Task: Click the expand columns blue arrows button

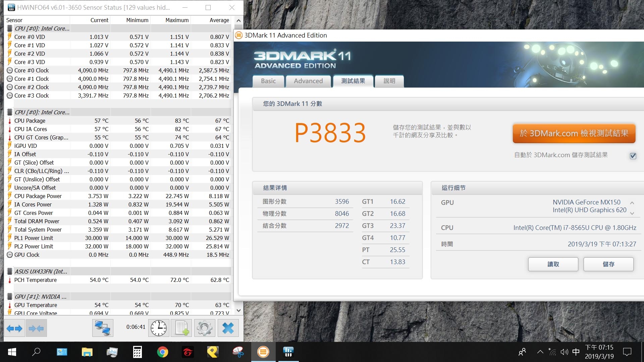Action: pos(14,328)
